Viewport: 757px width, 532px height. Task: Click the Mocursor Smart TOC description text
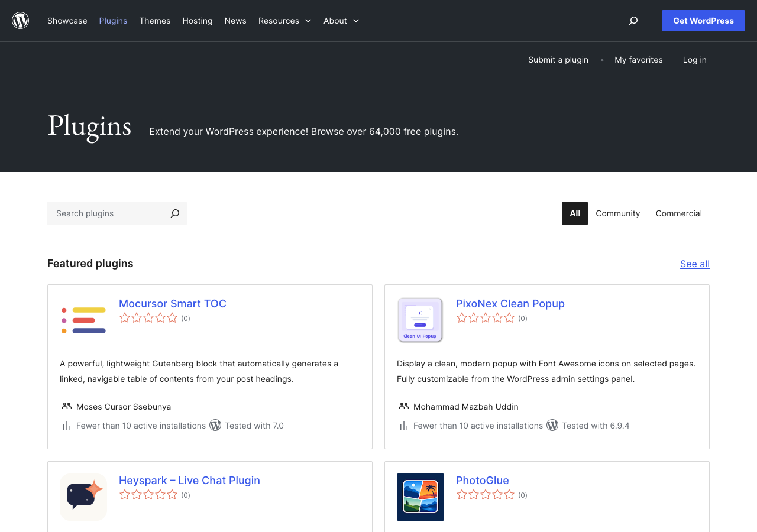coord(199,371)
